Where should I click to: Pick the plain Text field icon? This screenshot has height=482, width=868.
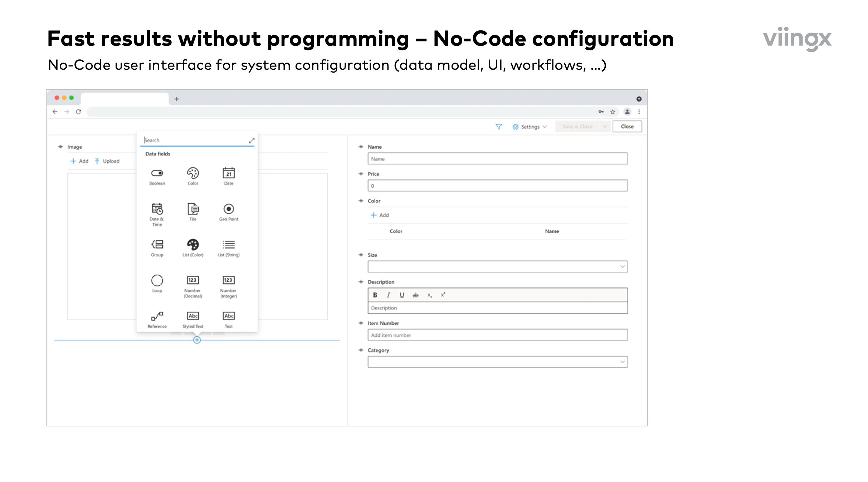tap(229, 316)
